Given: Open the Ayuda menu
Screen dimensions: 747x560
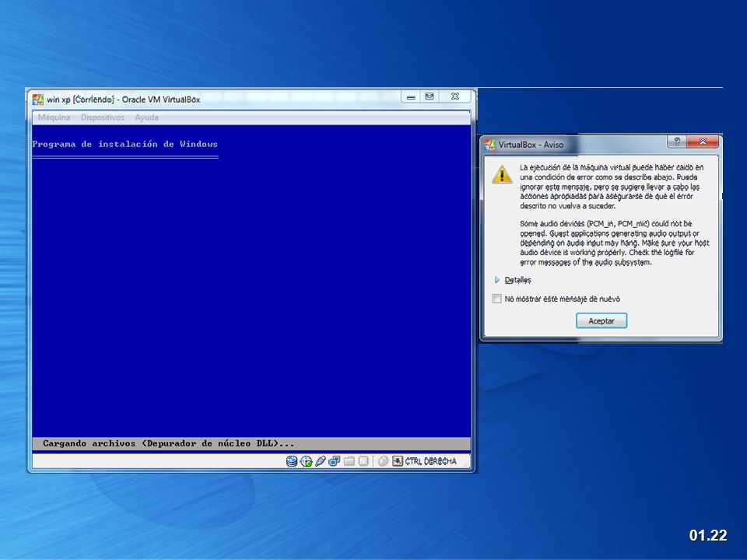Looking at the screenshot, I should point(146,117).
